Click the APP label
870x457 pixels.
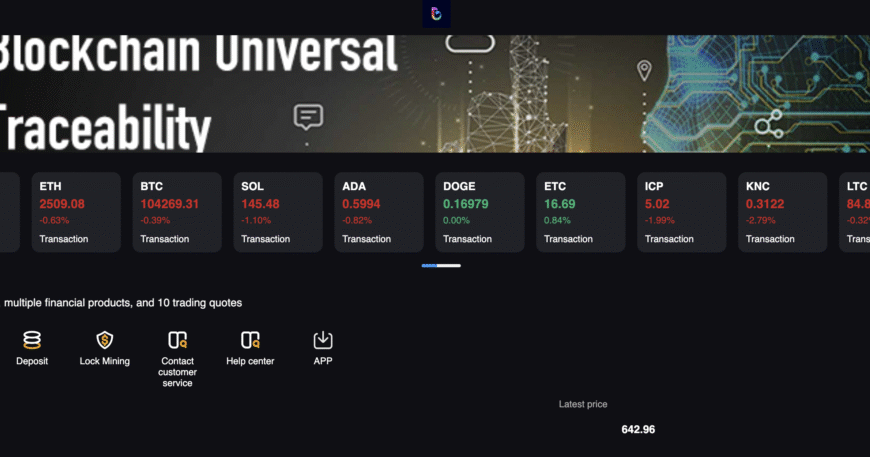(x=323, y=361)
